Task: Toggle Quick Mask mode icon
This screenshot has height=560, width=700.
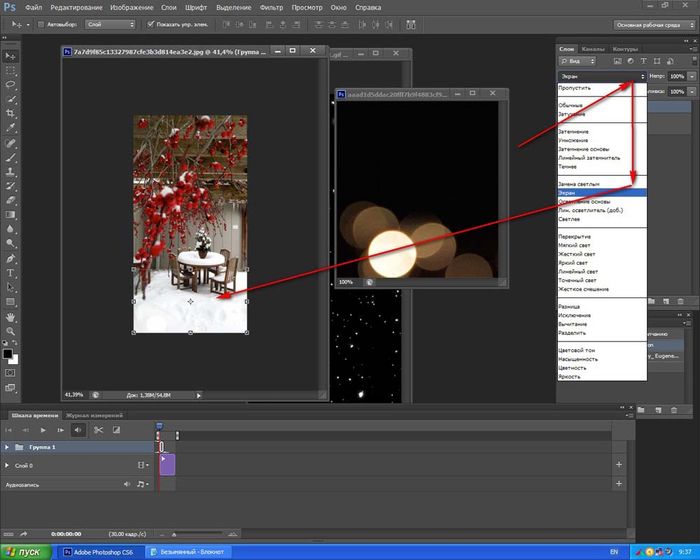Action: 10,373
